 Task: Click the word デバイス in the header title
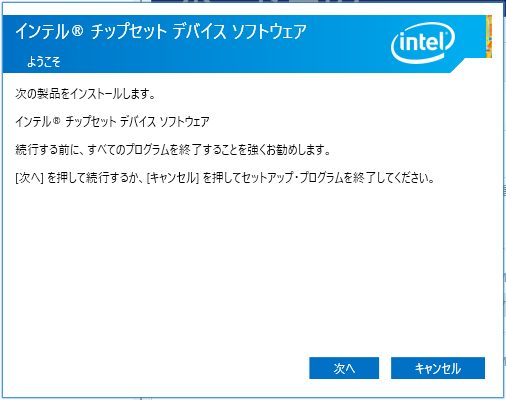[200, 32]
